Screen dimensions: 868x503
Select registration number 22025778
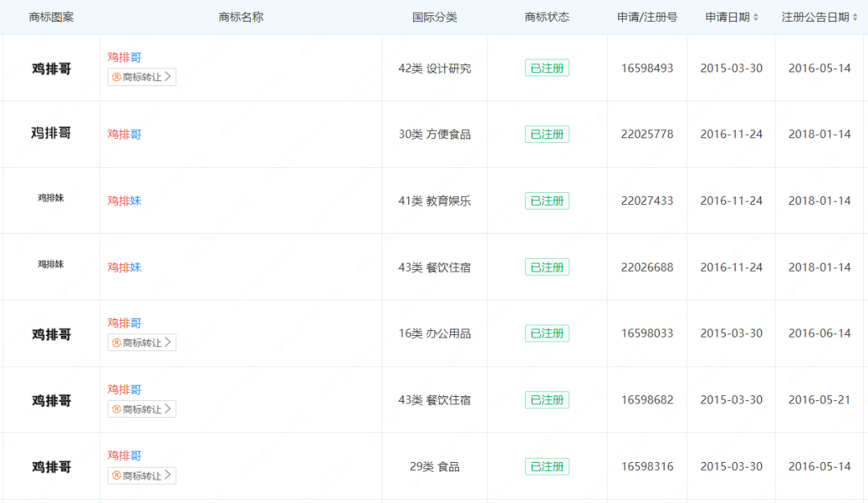[x=647, y=134]
